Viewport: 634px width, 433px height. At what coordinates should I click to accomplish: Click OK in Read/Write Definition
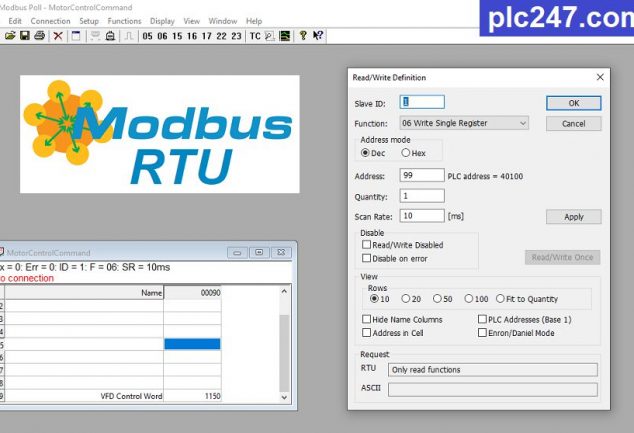[x=574, y=103]
